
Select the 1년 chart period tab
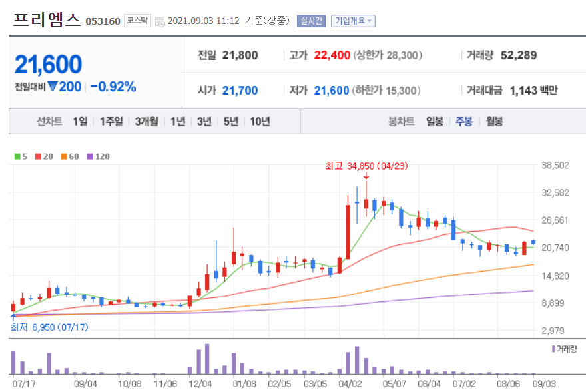(x=176, y=122)
